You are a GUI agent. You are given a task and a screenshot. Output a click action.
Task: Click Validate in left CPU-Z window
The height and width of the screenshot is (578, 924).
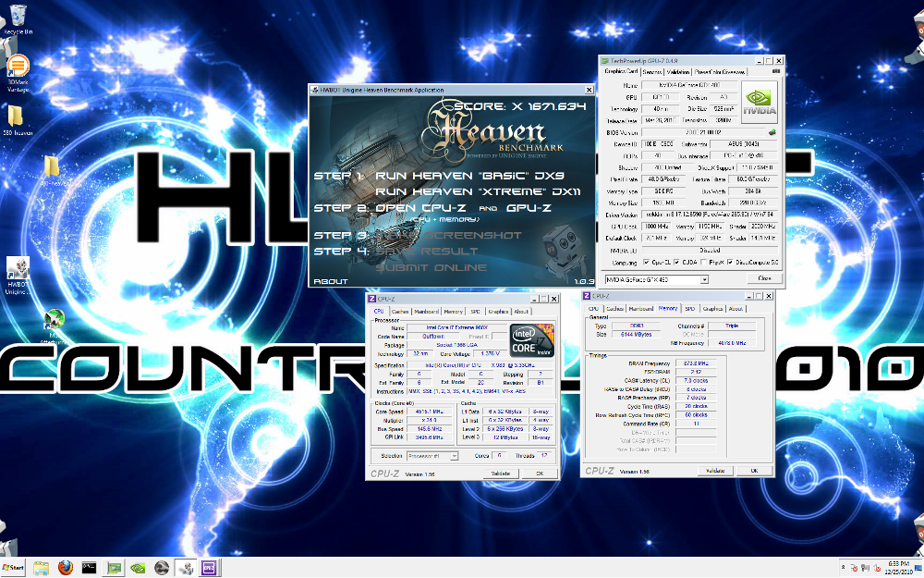(501, 473)
